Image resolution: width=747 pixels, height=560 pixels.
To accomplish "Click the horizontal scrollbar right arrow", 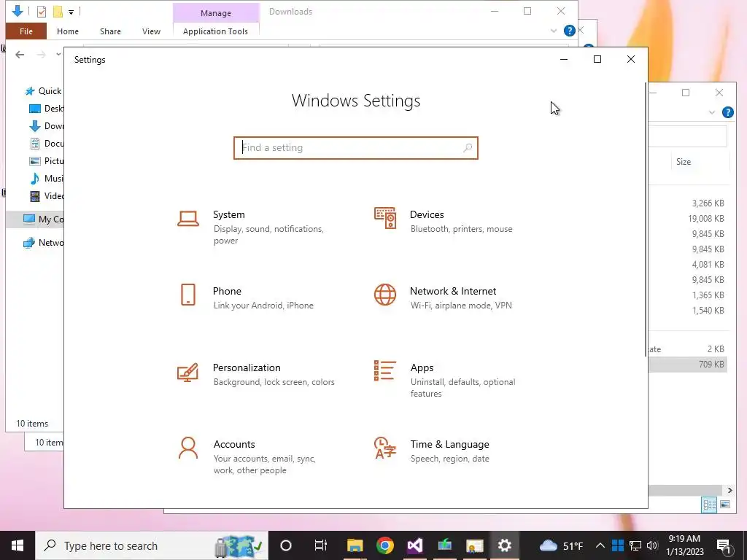I will [729, 490].
